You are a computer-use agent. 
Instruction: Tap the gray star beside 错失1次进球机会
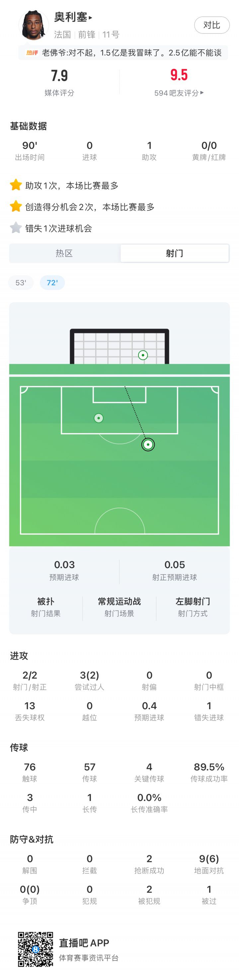pos(16,228)
